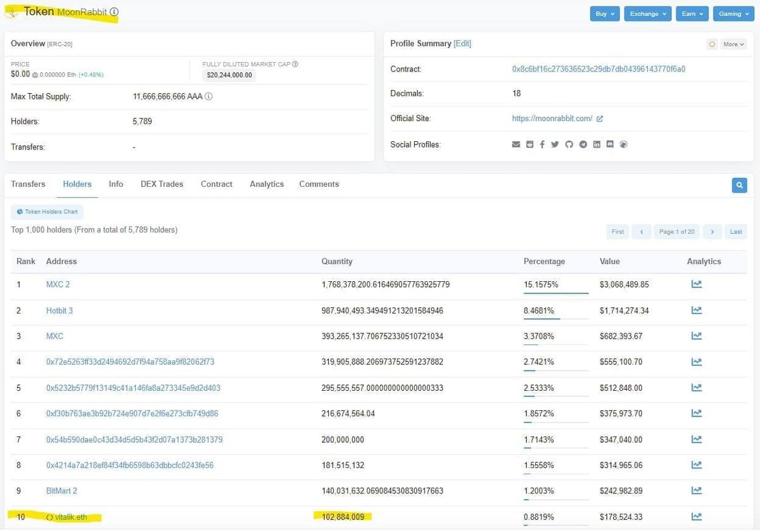The height and width of the screenshot is (532, 760).
Task: Open the MXC 2 holder address
Action: [x=58, y=284]
